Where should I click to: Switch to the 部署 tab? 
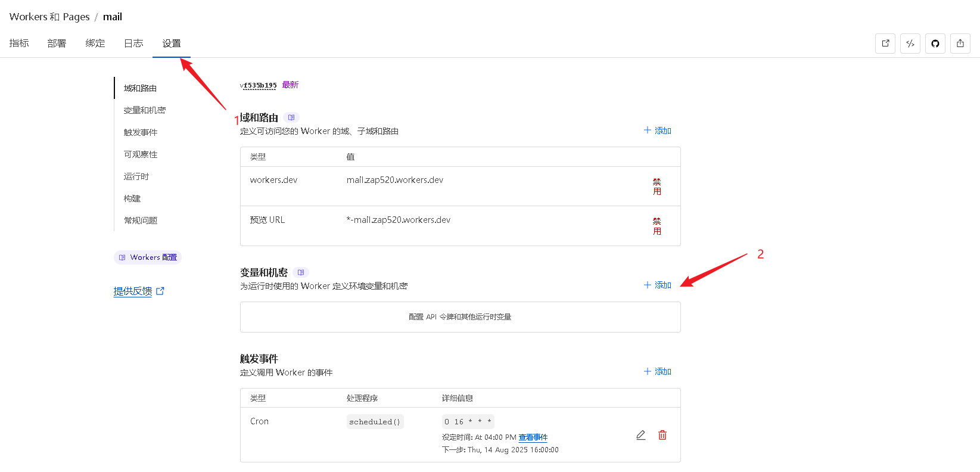57,44
